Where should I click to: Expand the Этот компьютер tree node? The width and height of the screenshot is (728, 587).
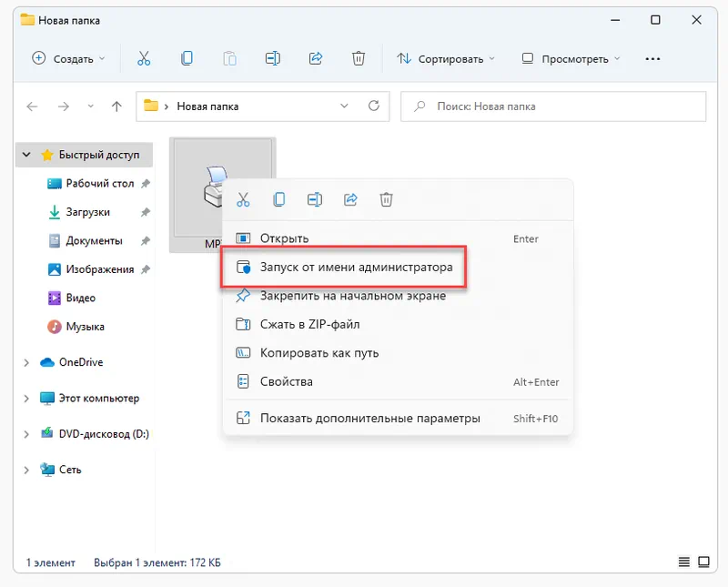26,399
